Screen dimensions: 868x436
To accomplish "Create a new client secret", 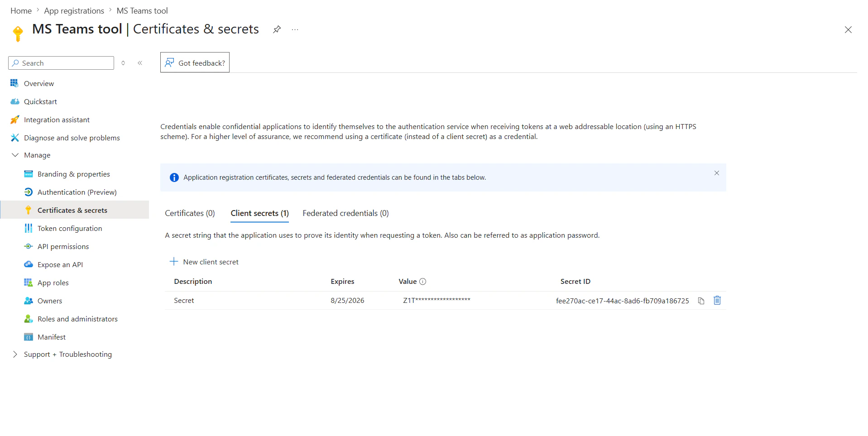I will (x=204, y=261).
